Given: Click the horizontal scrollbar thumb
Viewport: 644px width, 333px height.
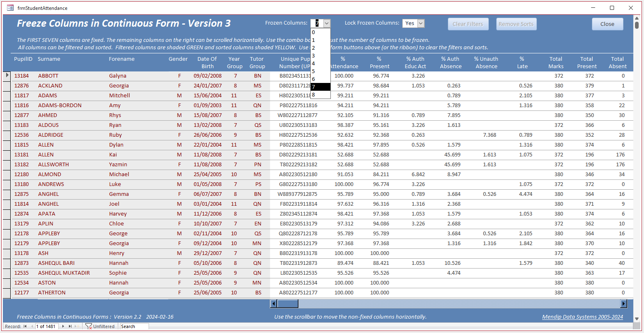Looking at the screenshot, I should coord(287,304).
